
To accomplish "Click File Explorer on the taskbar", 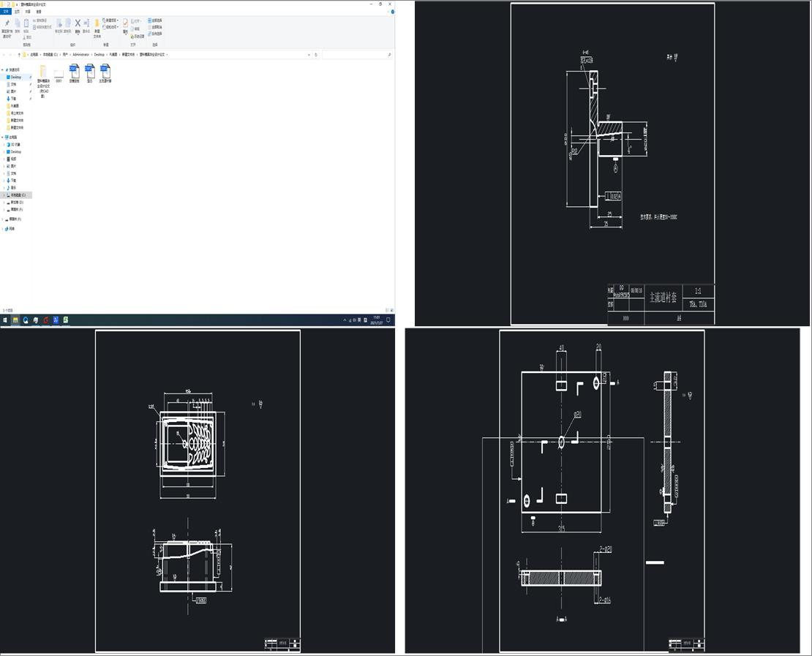I will (x=15, y=320).
